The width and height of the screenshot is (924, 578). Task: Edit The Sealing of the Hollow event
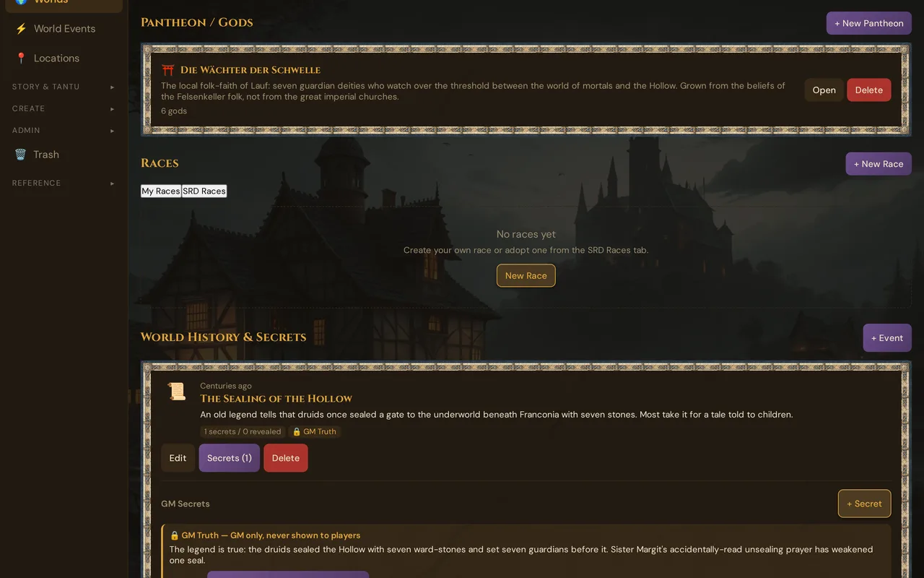pos(178,458)
